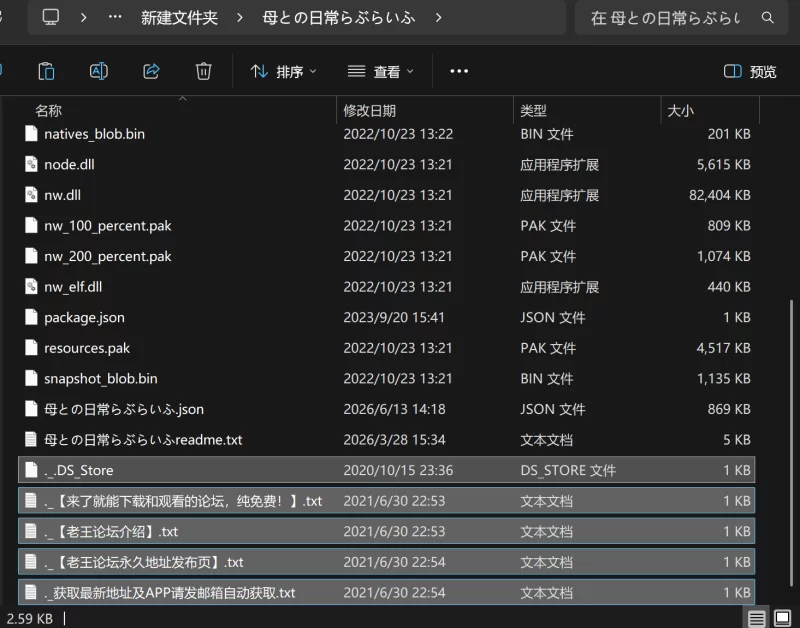Click size cell 82,404 KB
This screenshot has height=628, width=800.
point(719,195)
